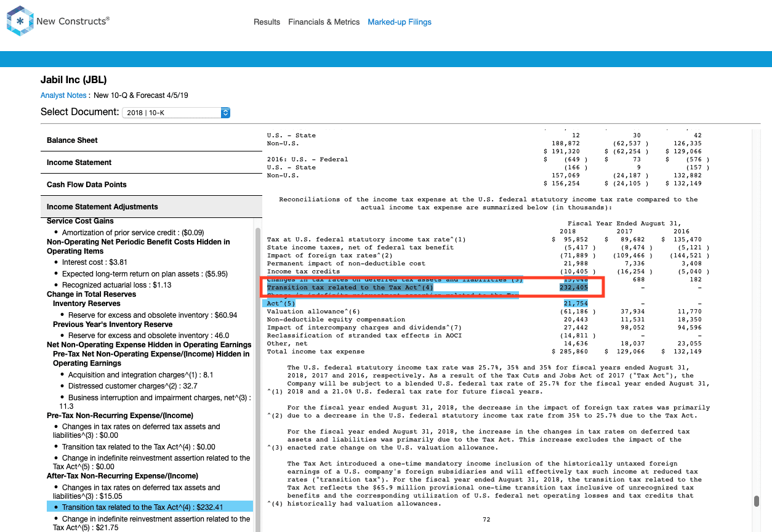772x532 pixels.
Task: Click 'Service Cost Gains' group heading
Action: point(80,221)
